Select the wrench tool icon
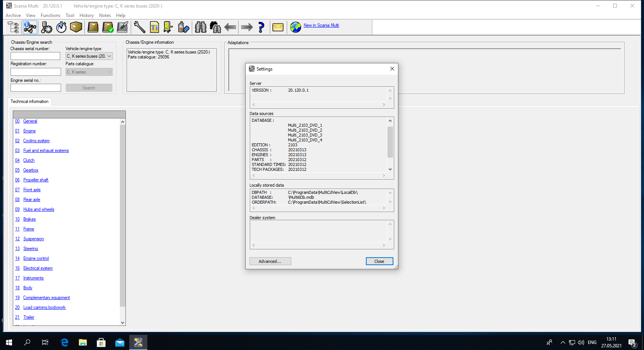Viewport: 644px width, 350px height. click(x=139, y=27)
